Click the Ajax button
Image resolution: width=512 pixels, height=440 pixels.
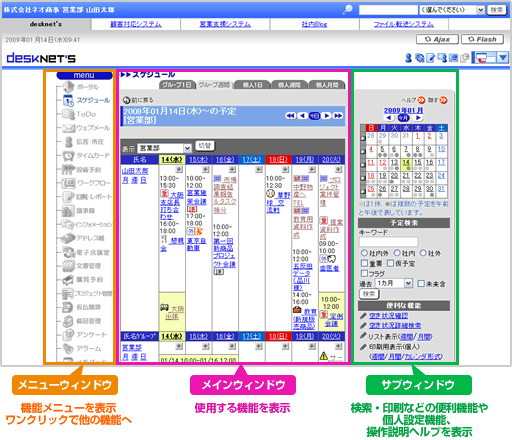point(437,39)
